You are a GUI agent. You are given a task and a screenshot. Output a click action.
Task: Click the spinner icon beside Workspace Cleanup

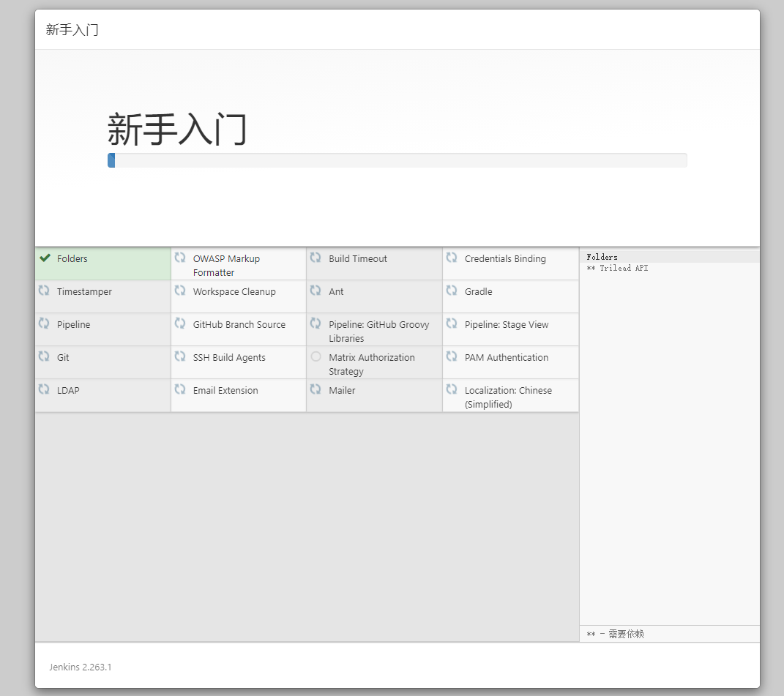tap(180, 291)
